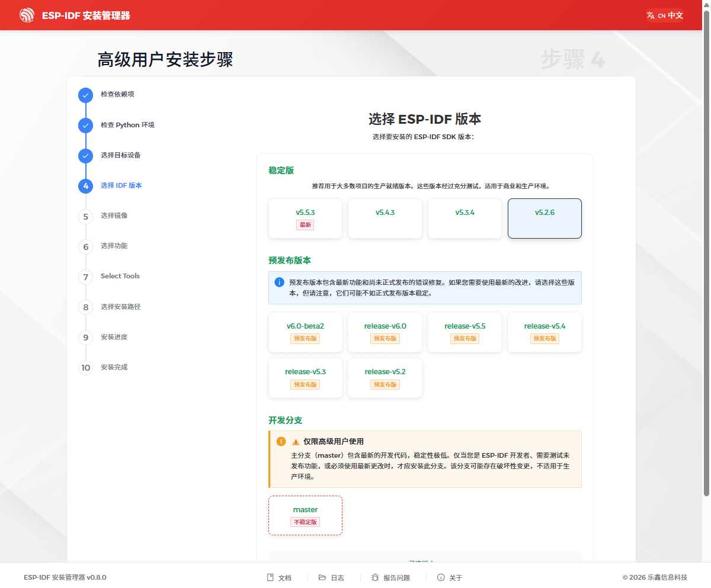The height and width of the screenshot is (588, 711).
Task: Click the 安装完成 step label
Action: [x=114, y=367]
